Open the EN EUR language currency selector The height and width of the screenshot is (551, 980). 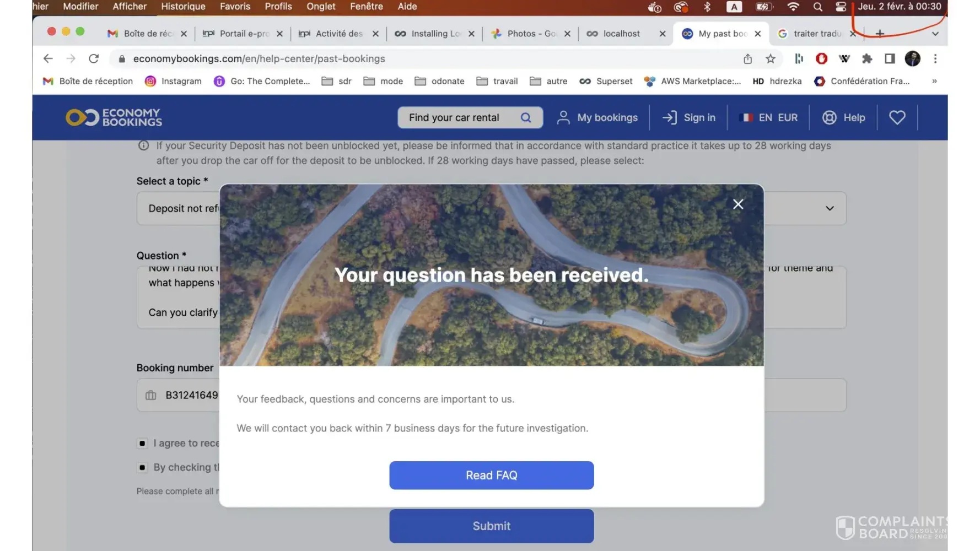pos(768,117)
